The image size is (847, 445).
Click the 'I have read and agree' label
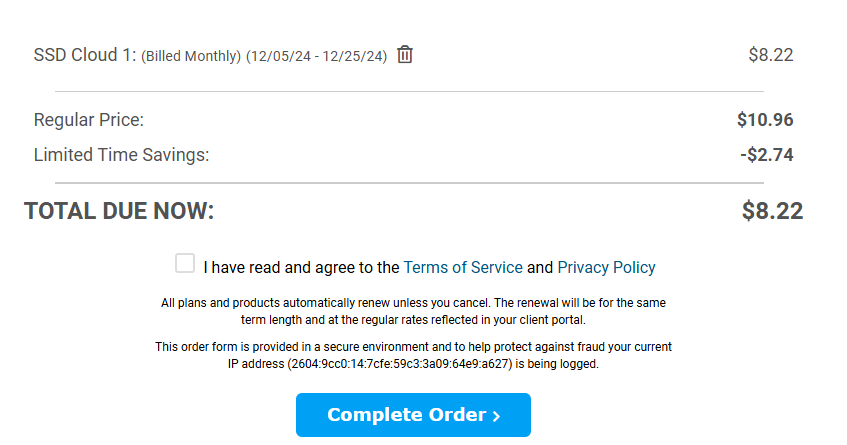coord(301,267)
